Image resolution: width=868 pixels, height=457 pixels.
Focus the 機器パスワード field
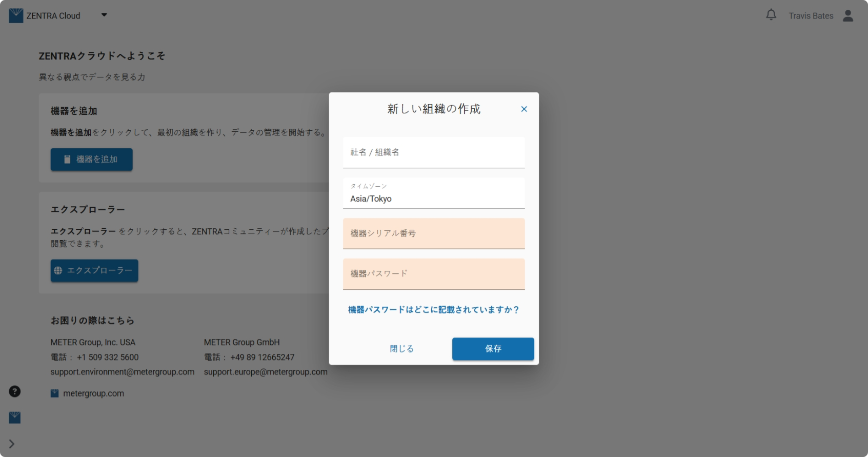434,274
